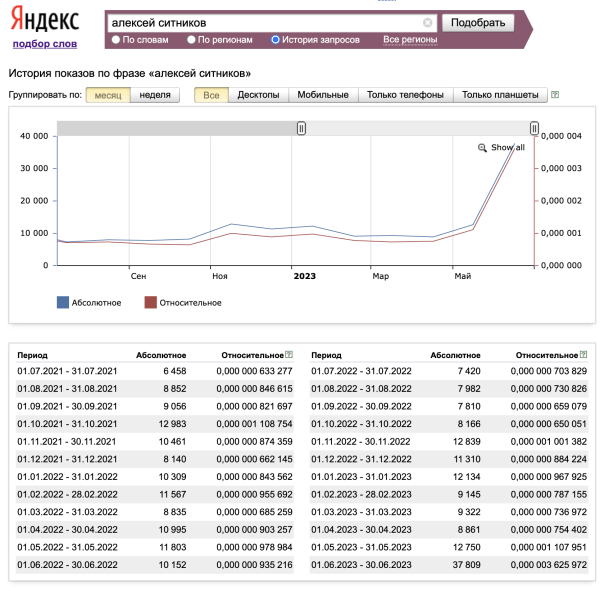Screen dimensions: 600x591
Task: Click the left Период column header
Action: coord(33,355)
